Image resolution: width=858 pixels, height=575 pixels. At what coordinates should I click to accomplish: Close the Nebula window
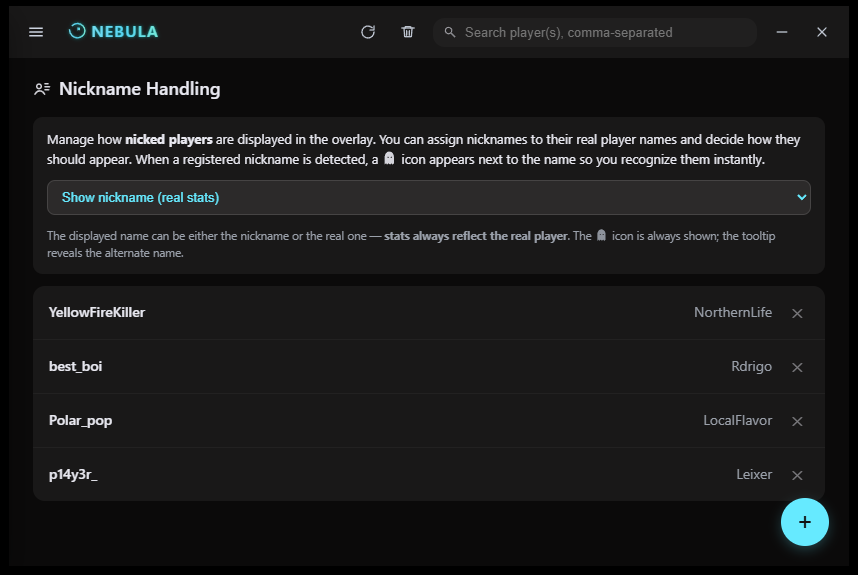822,32
